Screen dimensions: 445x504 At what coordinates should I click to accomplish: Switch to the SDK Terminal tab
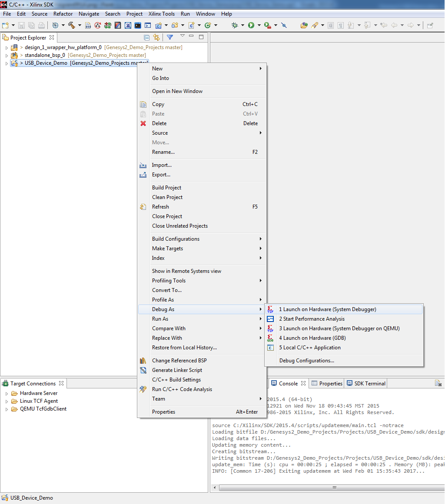coord(366,384)
